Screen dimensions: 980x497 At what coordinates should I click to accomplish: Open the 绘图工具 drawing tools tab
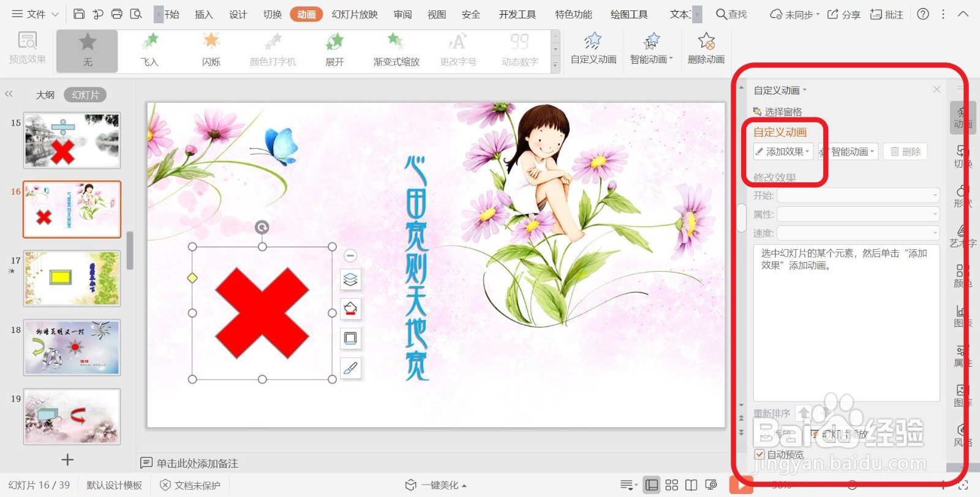(629, 14)
